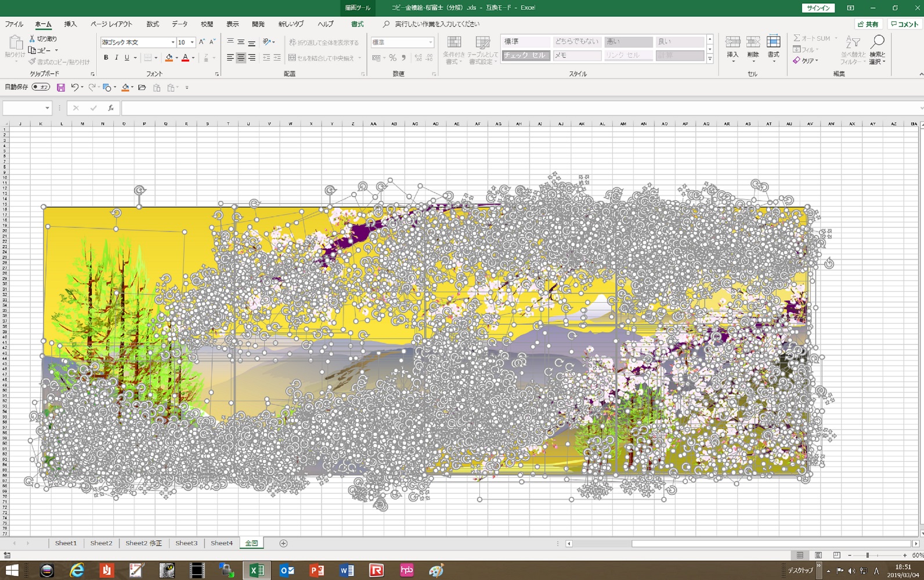Switch to the Sheet3 worksheet tab
The width and height of the screenshot is (924, 580).
click(186, 543)
